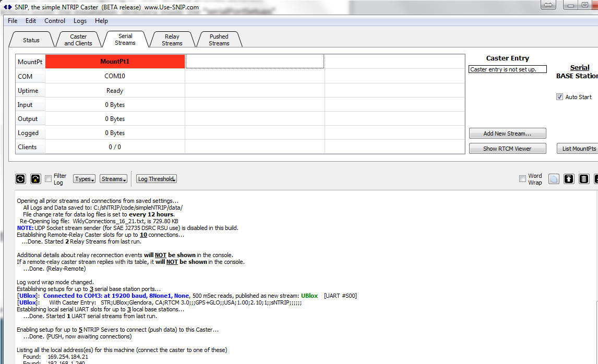Copy the console log using the pages icon
This screenshot has height=364, width=598.
point(554,179)
